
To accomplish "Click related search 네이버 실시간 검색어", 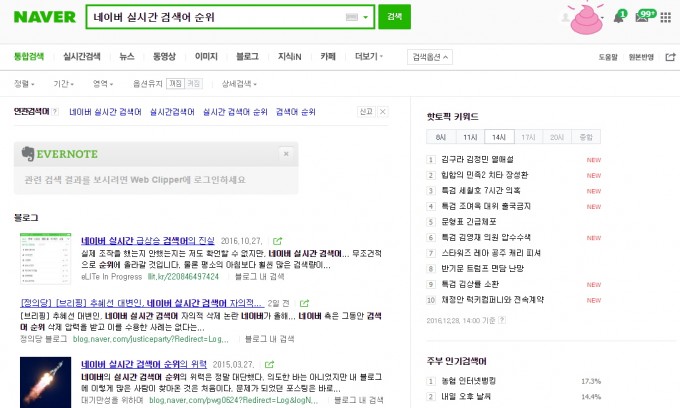I will (105, 112).
